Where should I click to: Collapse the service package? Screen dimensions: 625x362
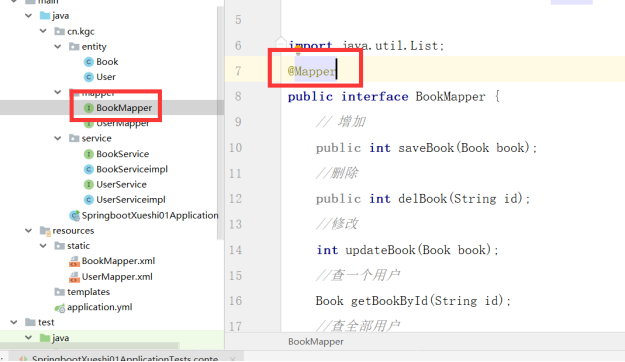click(58, 138)
